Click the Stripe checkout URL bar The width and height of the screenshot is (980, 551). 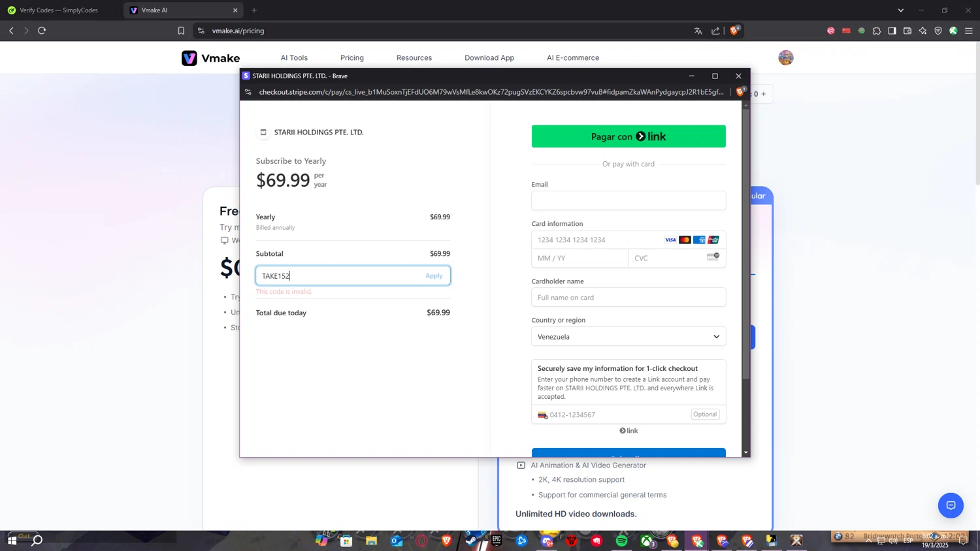point(490,92)
